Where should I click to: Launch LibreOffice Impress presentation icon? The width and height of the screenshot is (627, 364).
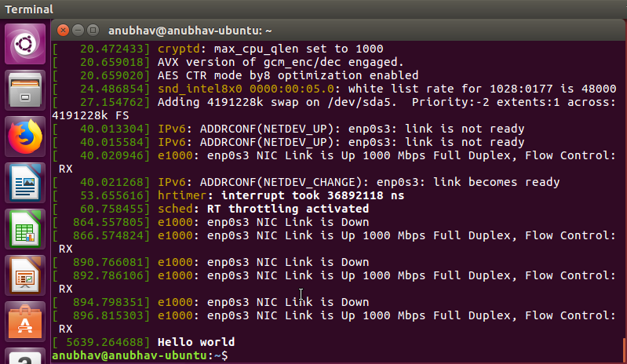click(x=25, y=275)
